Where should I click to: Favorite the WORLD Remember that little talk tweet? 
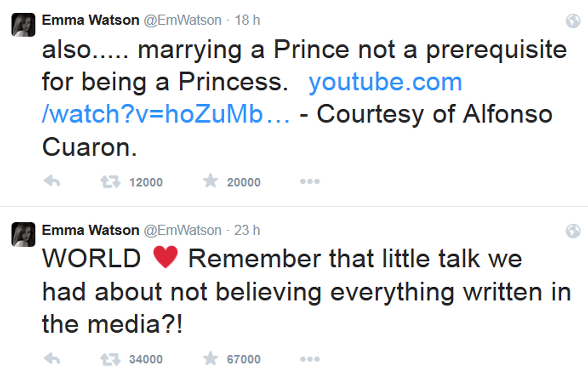(210, 359)
